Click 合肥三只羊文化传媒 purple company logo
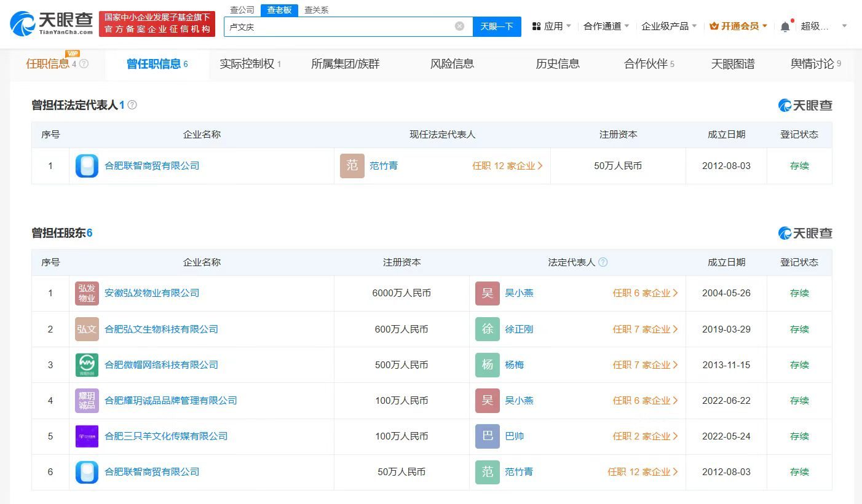 pos(87,436)
